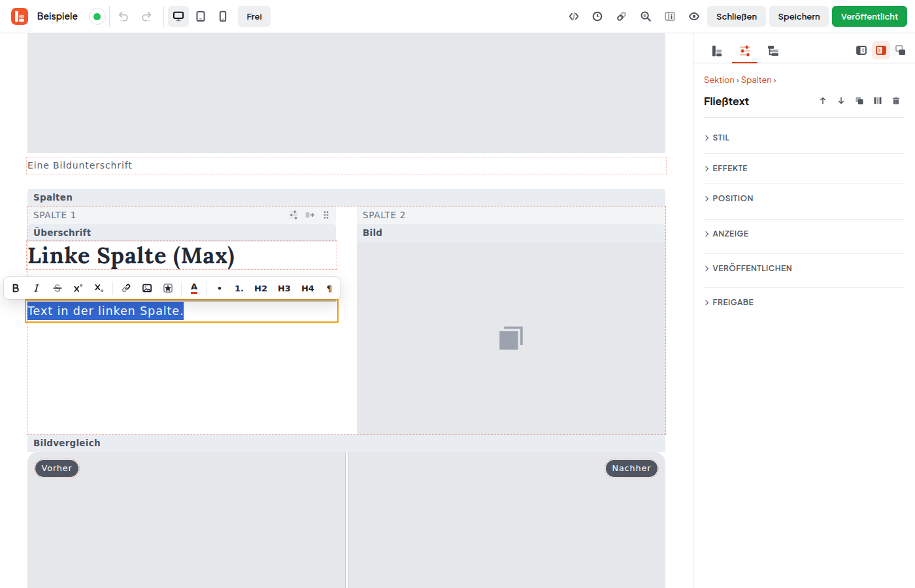Click the link icon in top toolbar

(622, 16)
